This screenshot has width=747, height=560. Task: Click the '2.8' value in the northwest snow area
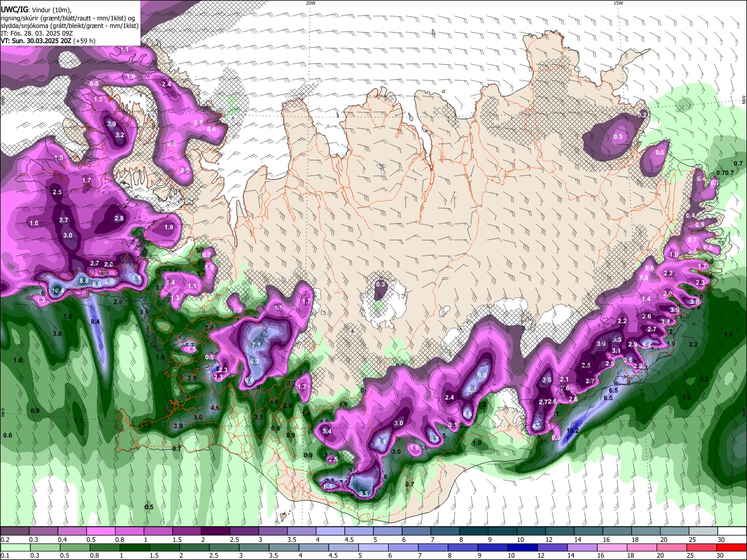click(x=119, y=218)
